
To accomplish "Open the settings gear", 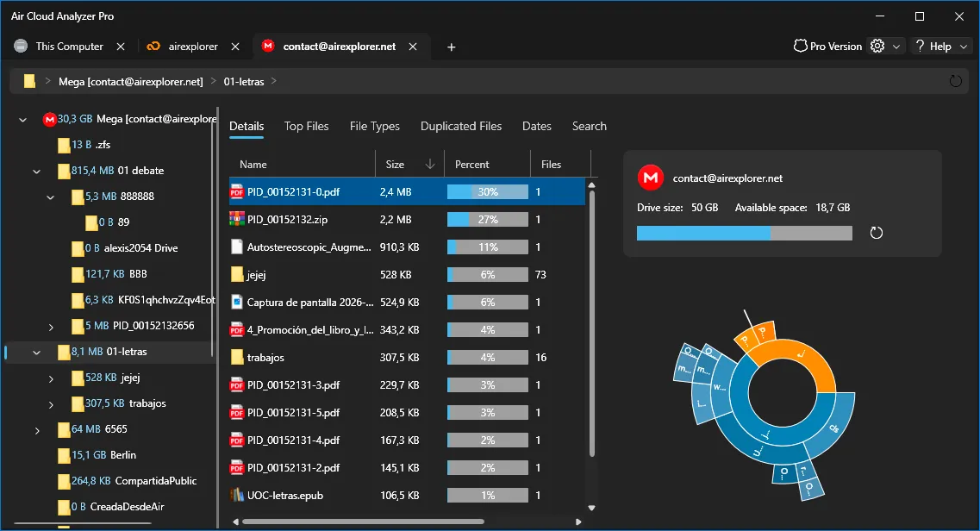I will point(877,47).
